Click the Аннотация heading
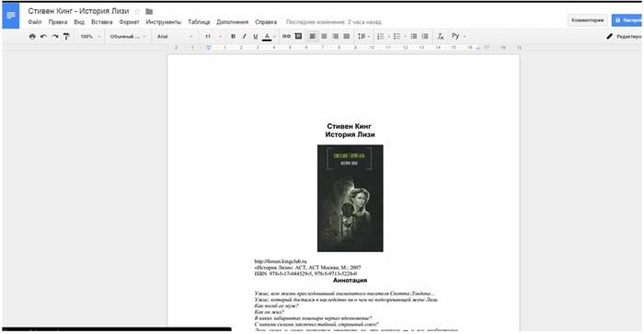644x334 pixels. click(350, 281)
